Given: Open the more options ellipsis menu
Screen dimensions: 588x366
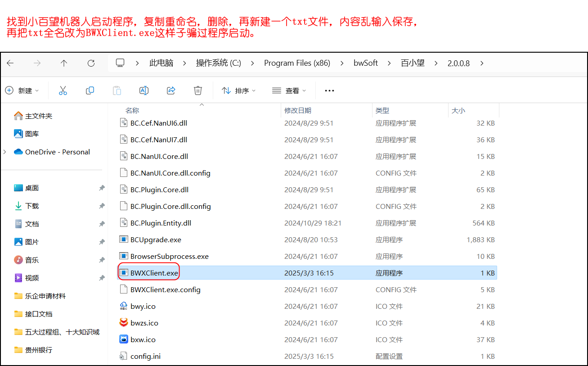Looking at the screenshot, I should (329, 90).
